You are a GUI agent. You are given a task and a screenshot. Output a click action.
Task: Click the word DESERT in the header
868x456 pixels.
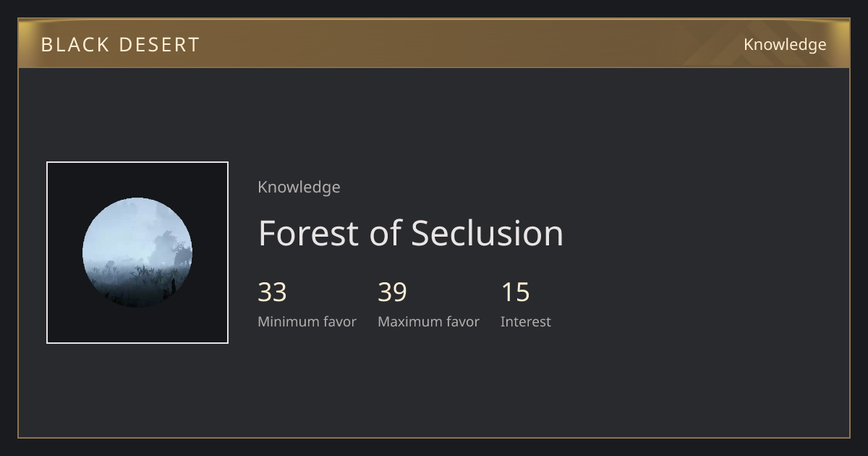tap(159, 45)
